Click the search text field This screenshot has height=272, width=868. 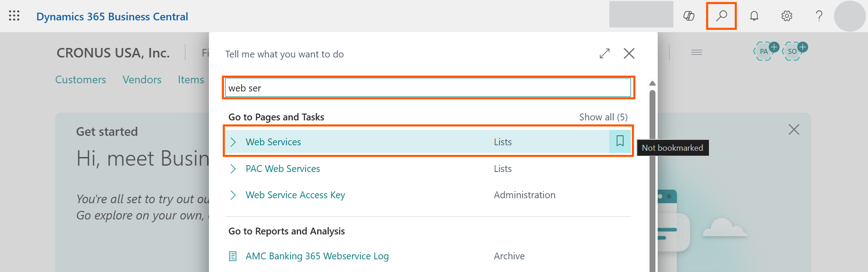pyautogui.click(x=427, y=88)
